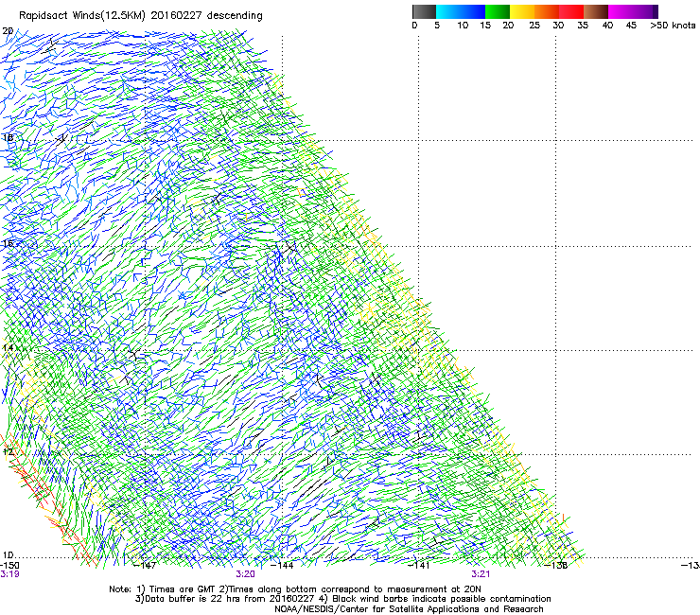
Task: Click the note line starting 'Note: 1) Times are GMT'
Action: [294, 589]
